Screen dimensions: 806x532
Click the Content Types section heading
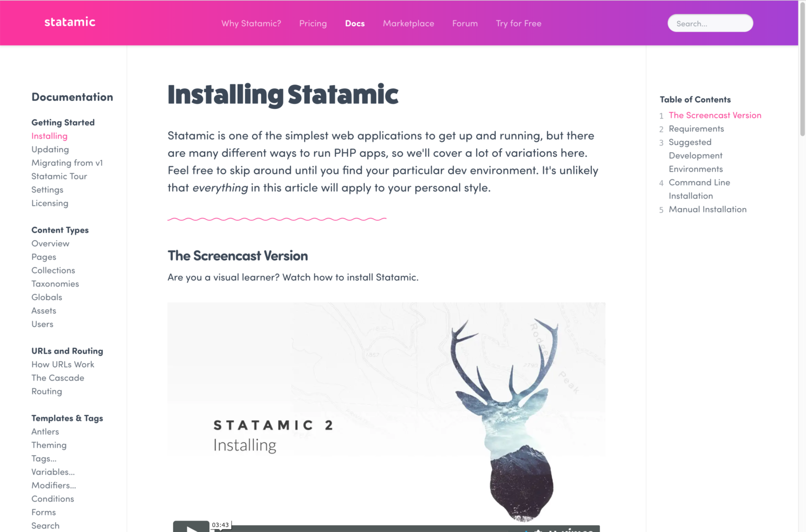click(x=60, y=230)
